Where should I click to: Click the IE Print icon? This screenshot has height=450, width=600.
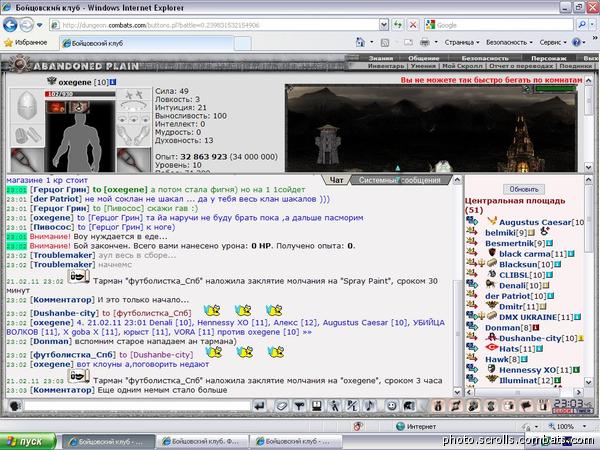pyautogui.click(x=425, y=42)
